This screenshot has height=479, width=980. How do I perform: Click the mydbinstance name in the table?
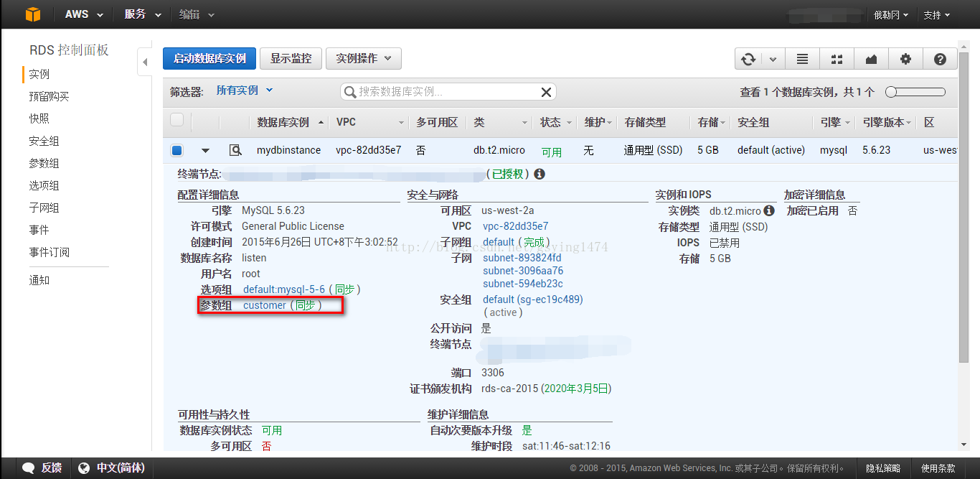pyautogui.click(x=290, y=151)
